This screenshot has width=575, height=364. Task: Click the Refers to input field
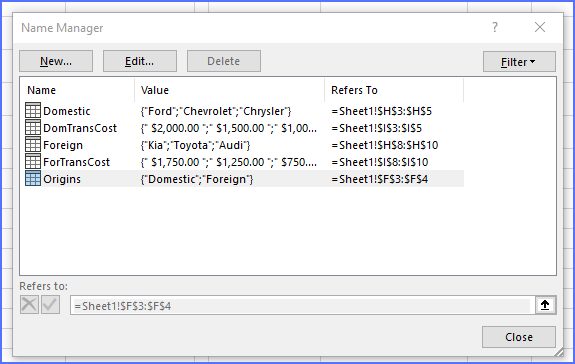[303, 306]
